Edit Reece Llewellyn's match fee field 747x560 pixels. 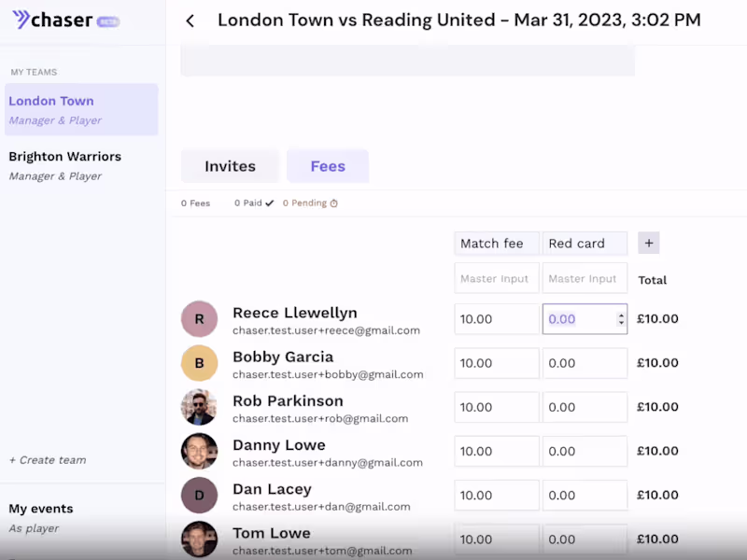pos(497,319)
